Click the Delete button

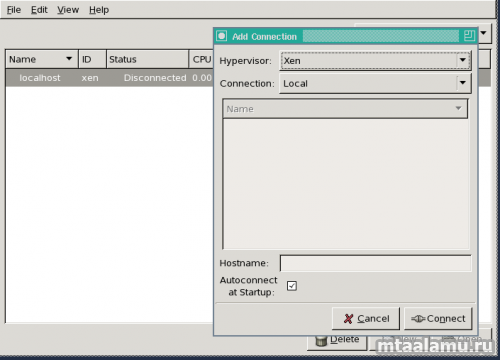coord(337,340)
